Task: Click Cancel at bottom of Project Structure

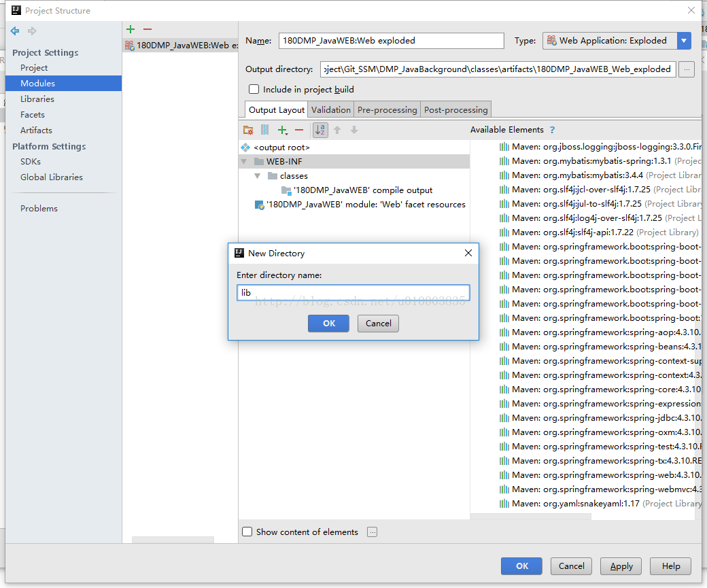Action: [x=571, y=566]
